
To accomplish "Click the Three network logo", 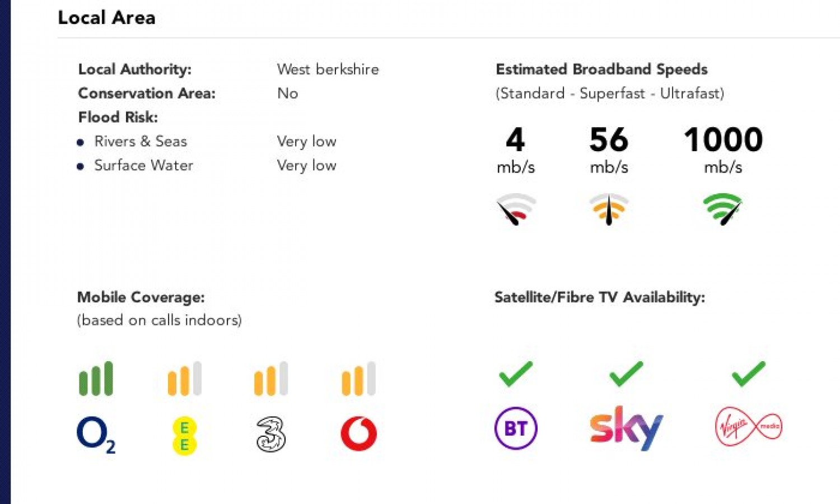I will [x=271, y=434].
